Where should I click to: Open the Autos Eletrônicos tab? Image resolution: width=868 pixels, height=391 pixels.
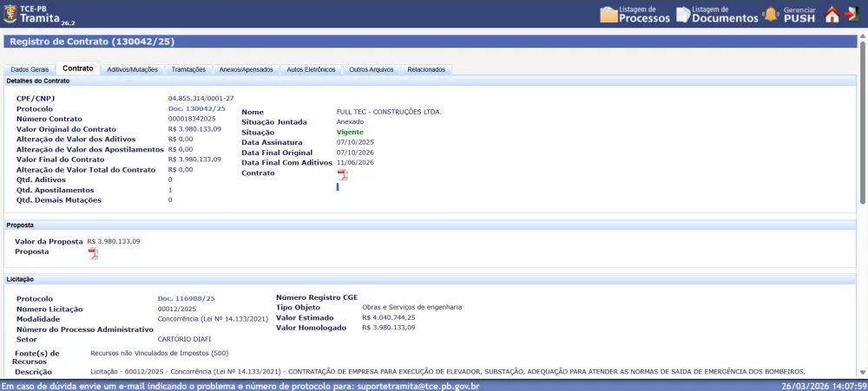click(x=311, y=69)
